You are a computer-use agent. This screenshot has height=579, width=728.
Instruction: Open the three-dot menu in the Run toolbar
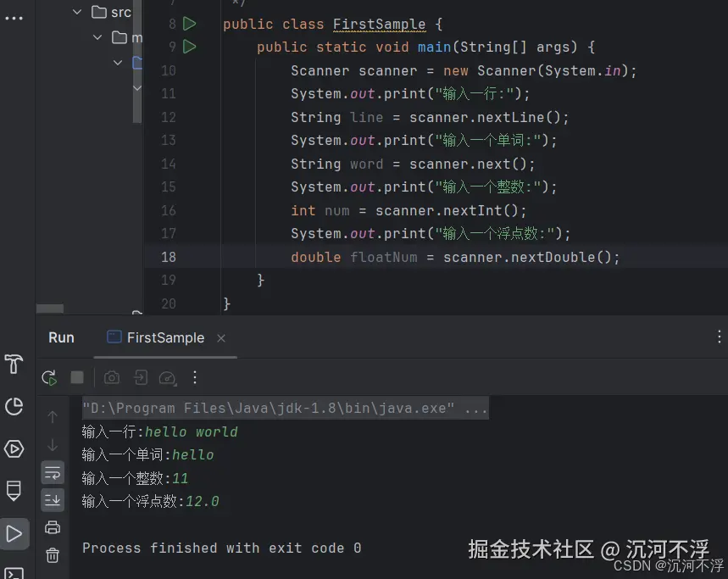coord(195,377)
